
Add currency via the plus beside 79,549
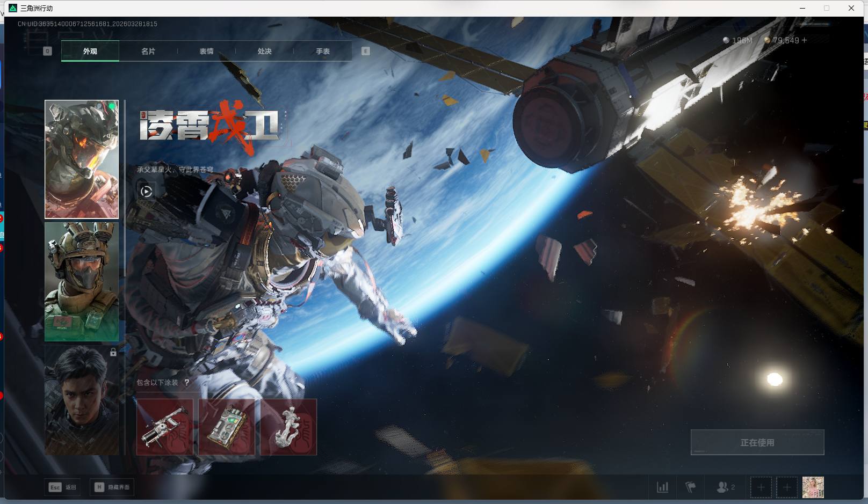(804, 40)
